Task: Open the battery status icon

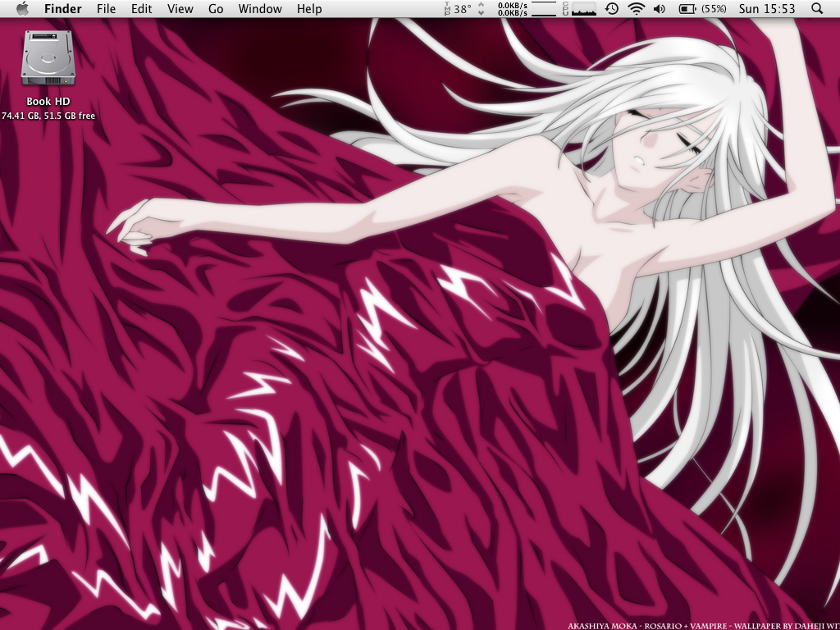Action: pos(687,8)
